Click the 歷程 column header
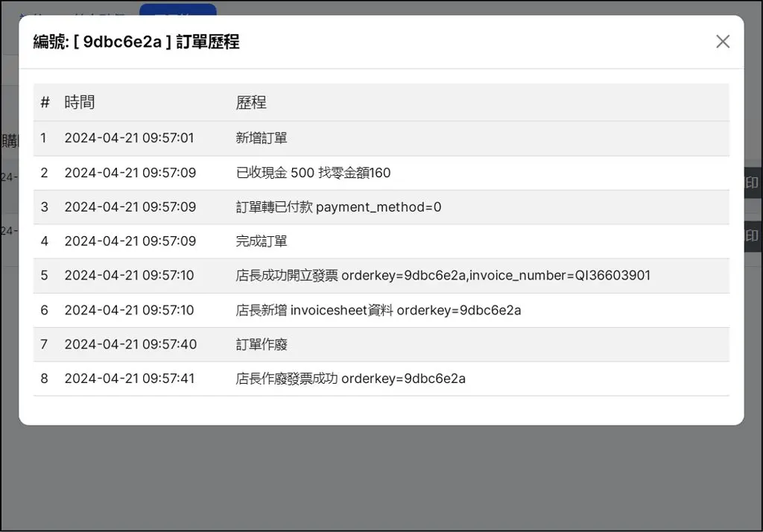The width and height of the screenshot is (763, 532). click(251, 103)
